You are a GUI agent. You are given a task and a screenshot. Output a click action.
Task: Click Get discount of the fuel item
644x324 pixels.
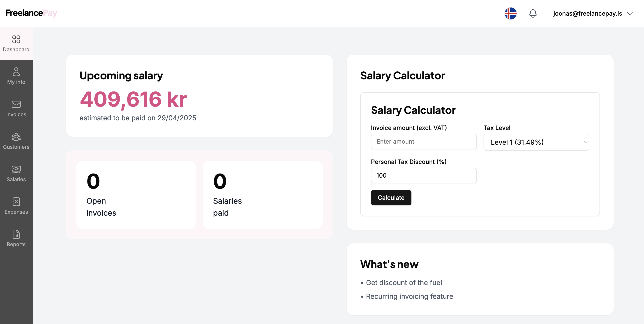(x=404, y=283)
